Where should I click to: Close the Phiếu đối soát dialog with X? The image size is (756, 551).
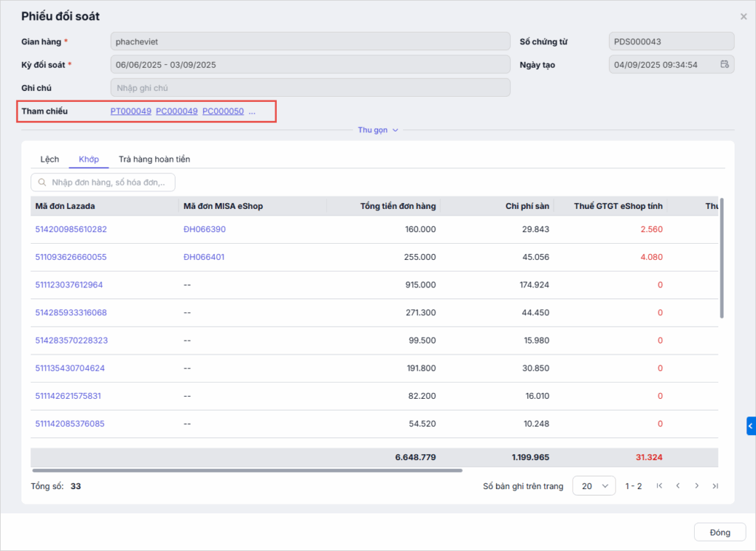tap(743, 16)
